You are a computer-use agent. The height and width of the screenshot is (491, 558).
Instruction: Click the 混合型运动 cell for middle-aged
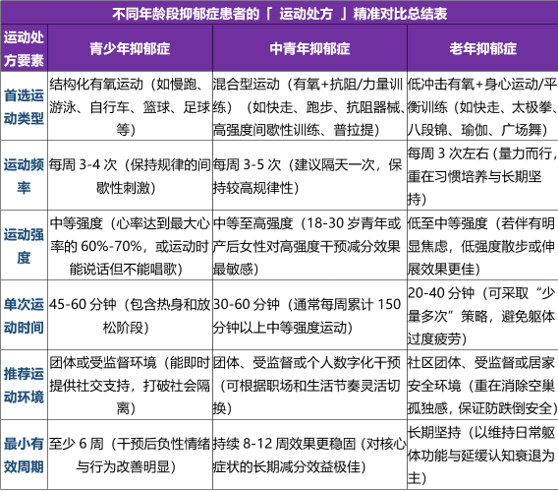310,106
